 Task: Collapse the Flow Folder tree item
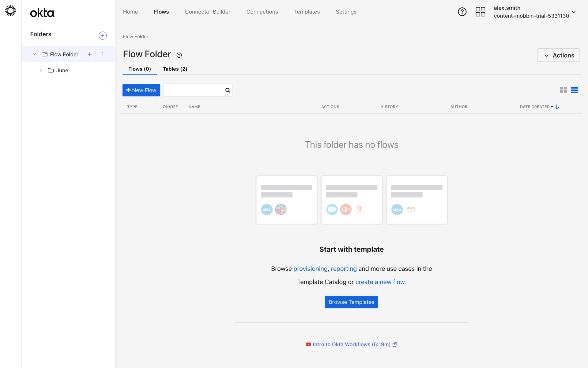[35, 54]
